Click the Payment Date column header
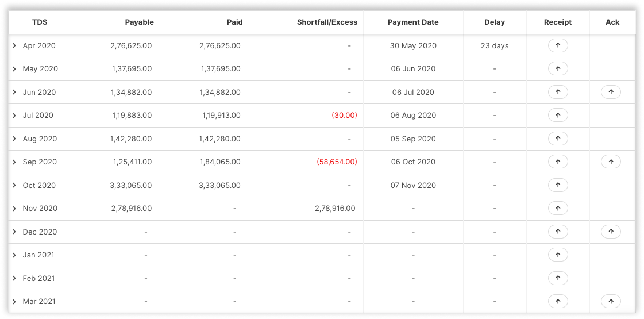Screen dimensions: 644x319 pyautogui.click(x=413, y=22)
